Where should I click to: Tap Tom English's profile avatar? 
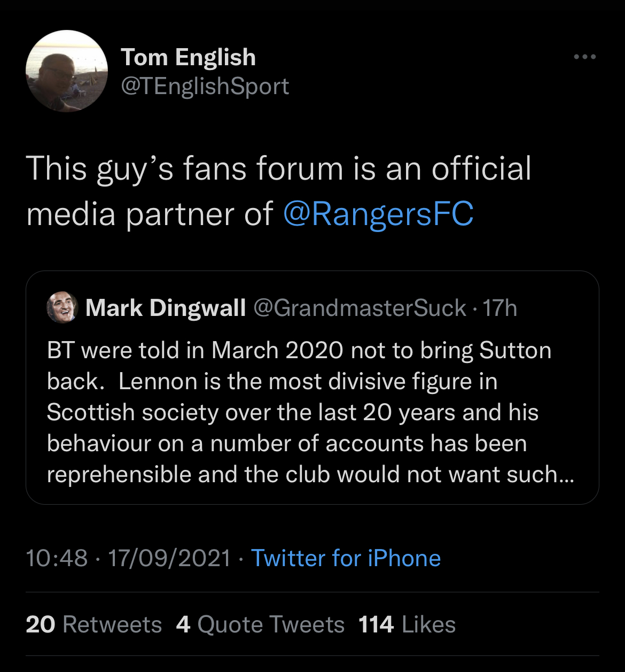click(67, 71)
